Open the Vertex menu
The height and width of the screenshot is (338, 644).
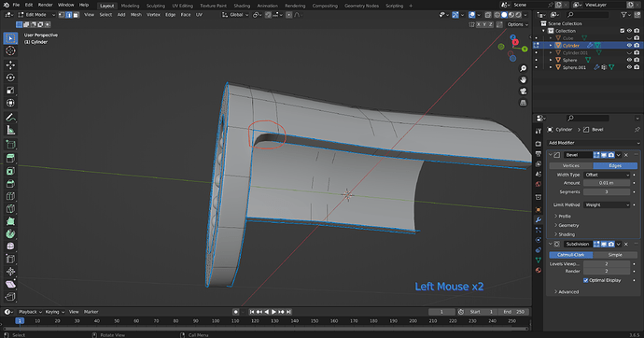coord(153,15)
